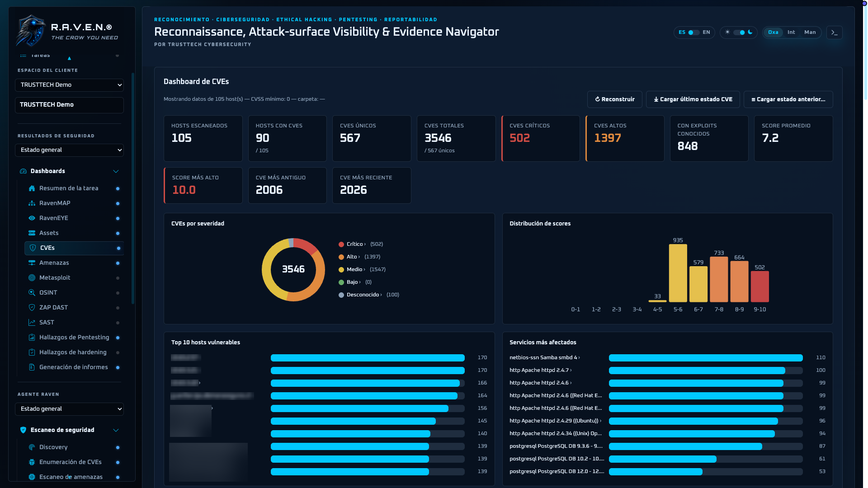Click the 7-8 score distribution bar
Viewport: 868px width, 488px height.
(x=719, y=280)
